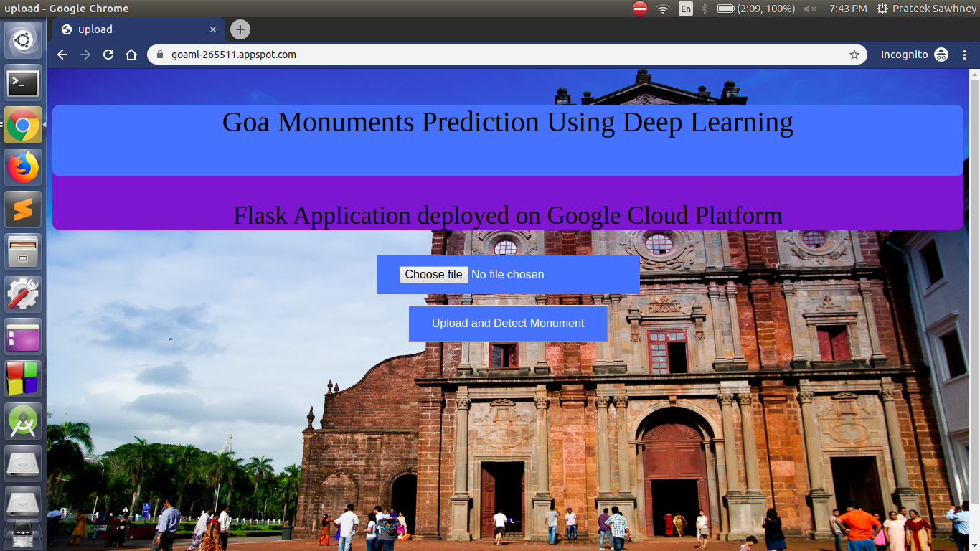The image size is (980, 551).
Task: Launch Firefox from the dock
Action: 22,167
